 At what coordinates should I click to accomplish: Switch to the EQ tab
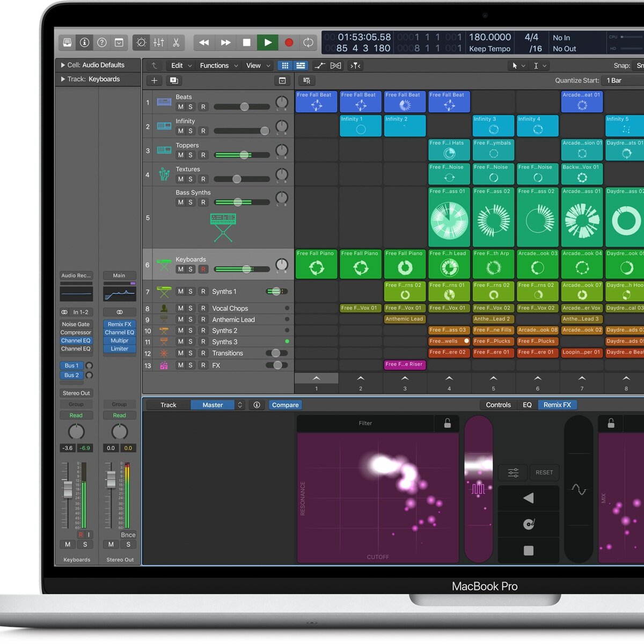pos(527,405)
